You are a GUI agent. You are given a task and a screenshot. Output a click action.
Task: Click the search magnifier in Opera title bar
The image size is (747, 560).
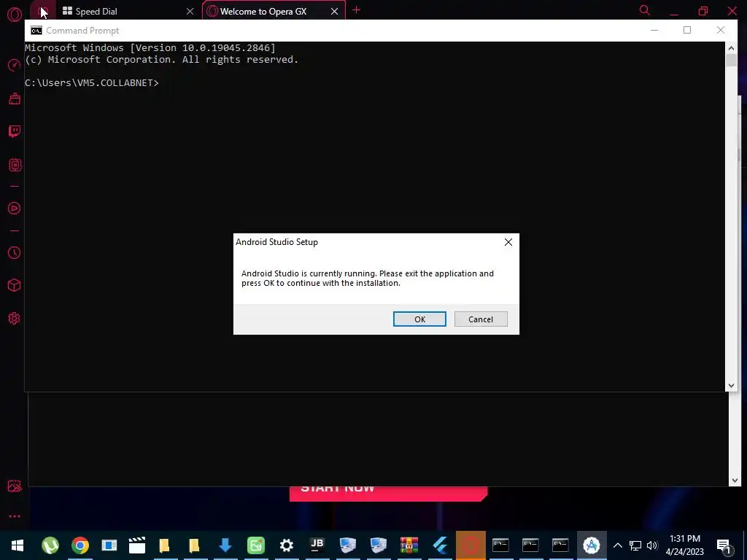coord(644,10)
